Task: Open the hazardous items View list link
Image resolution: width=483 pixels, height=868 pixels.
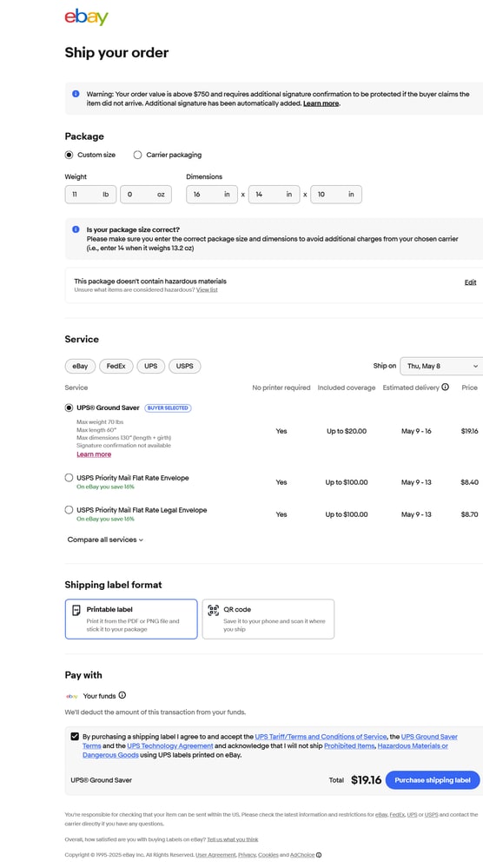Action: tap(207, 289)
